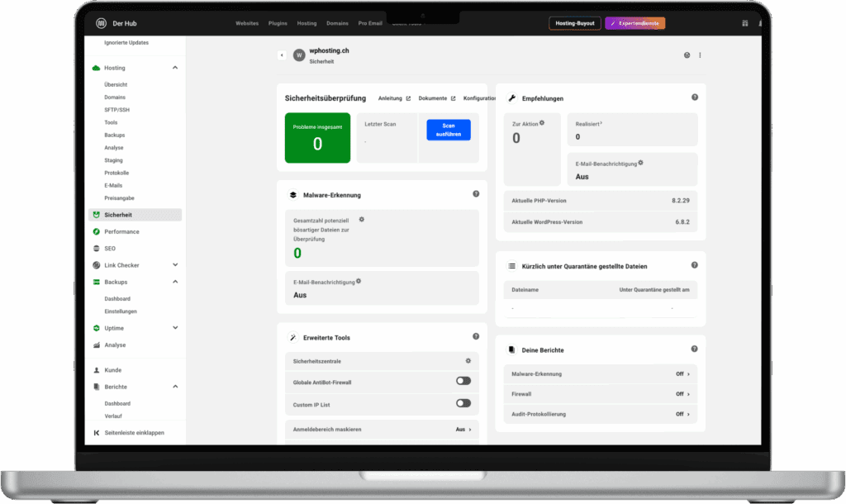Select Domains from the top navigation

coord(337,23)
